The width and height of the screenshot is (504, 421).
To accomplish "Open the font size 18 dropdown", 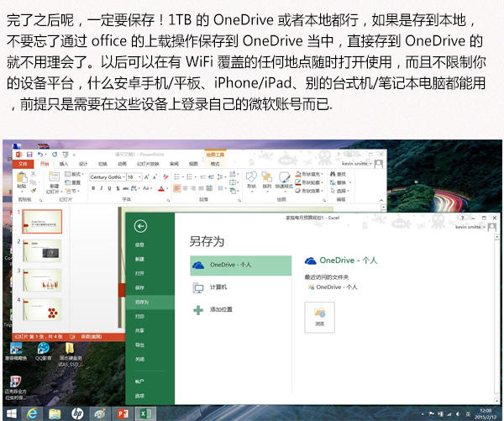I will (139, 177).
